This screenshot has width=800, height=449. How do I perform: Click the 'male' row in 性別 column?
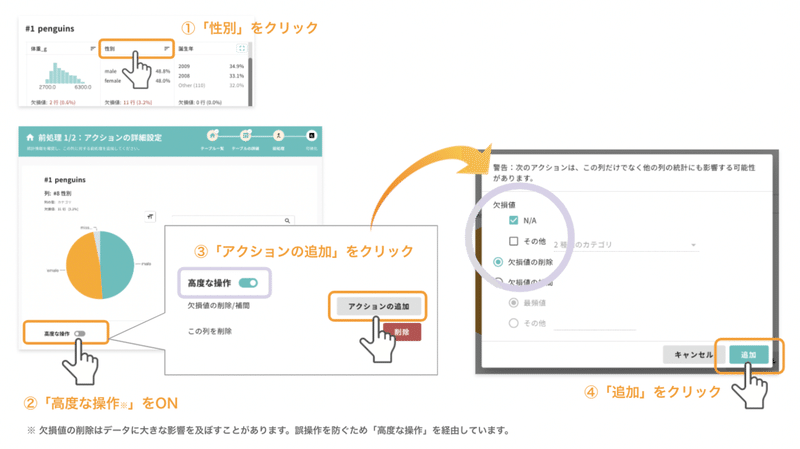click(137, 71)
